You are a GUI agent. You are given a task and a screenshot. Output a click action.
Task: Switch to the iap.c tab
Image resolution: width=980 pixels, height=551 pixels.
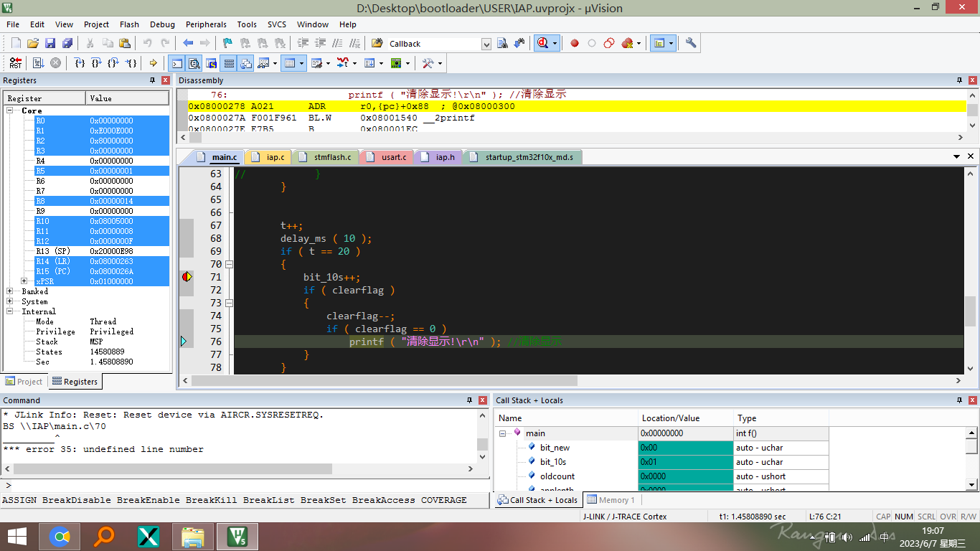coord(268,157)
